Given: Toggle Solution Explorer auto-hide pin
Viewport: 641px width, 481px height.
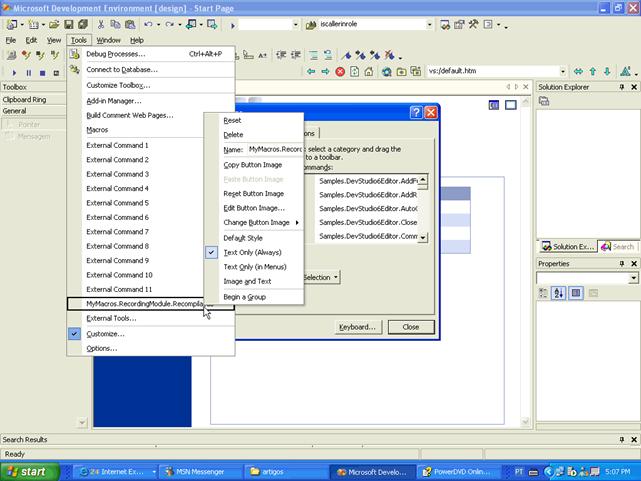Looking at the screenshot, I should tap(622, 87).
